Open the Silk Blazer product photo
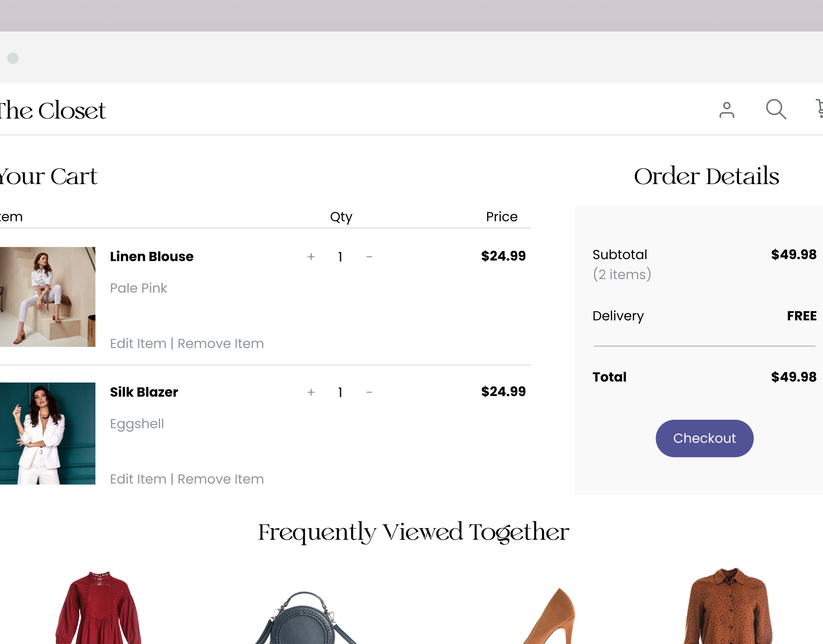Viewport: 823px width, 644px height. [48, 434]
